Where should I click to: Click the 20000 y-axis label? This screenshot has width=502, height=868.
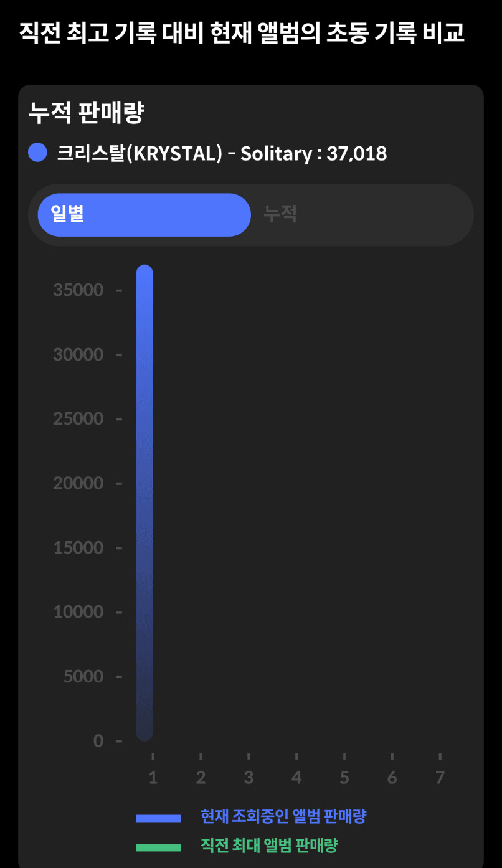click(78, 483)
